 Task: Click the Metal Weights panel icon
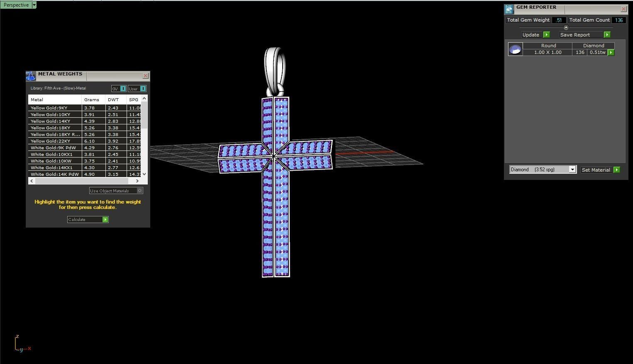click(x=31, y=76)
